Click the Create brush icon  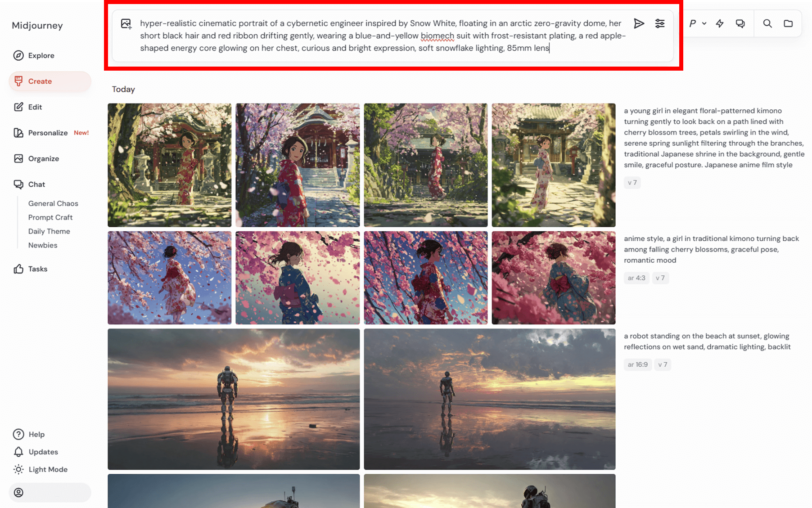(18, 81)
